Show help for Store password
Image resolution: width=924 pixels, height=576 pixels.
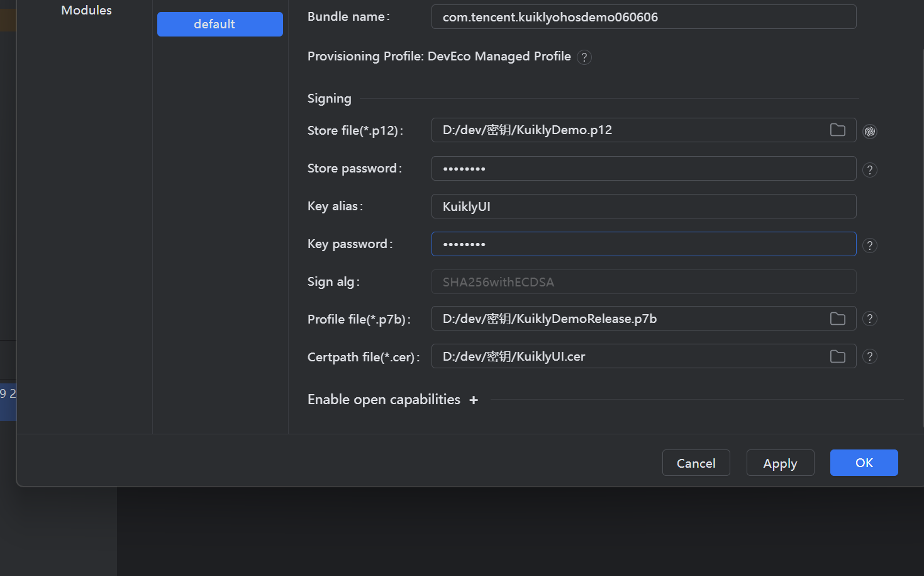coord(870,170)
